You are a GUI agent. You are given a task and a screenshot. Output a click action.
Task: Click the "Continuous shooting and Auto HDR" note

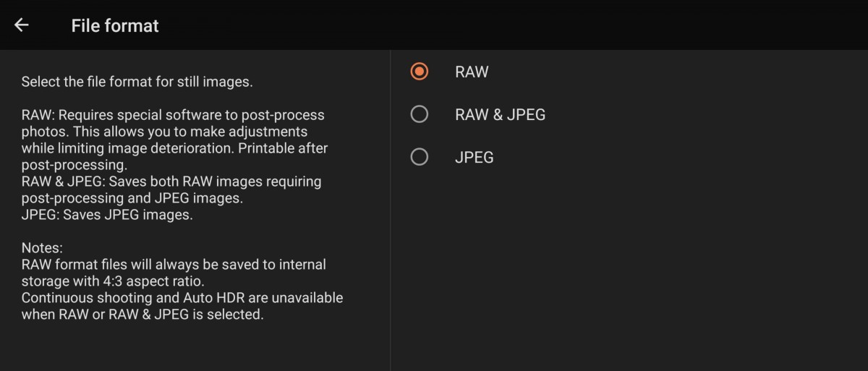tap(182, 298)
